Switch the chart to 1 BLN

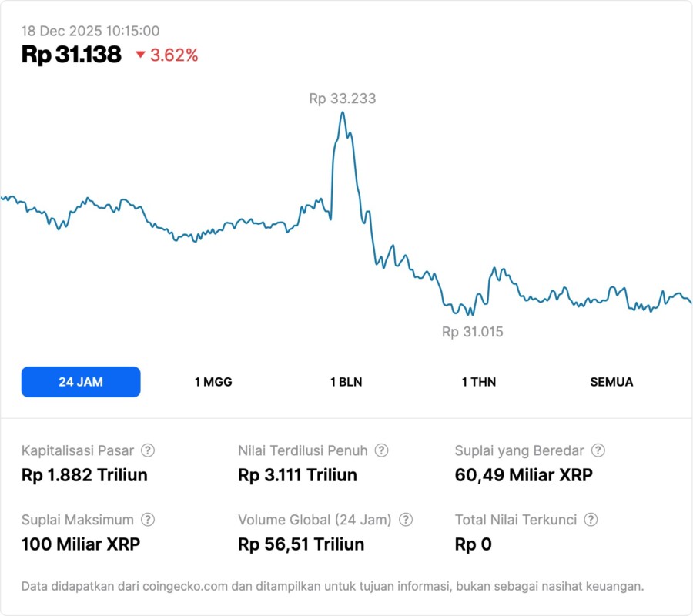(x=346, y=382)
